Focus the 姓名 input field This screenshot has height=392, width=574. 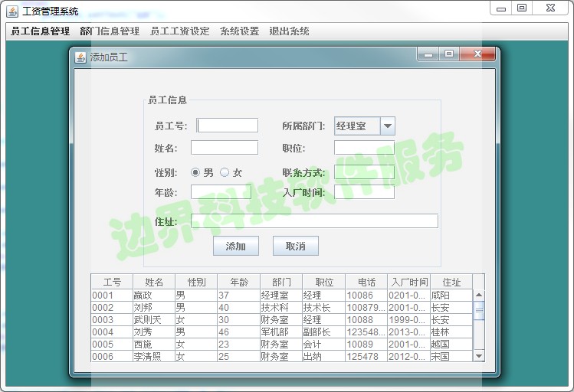coord(225,148)
